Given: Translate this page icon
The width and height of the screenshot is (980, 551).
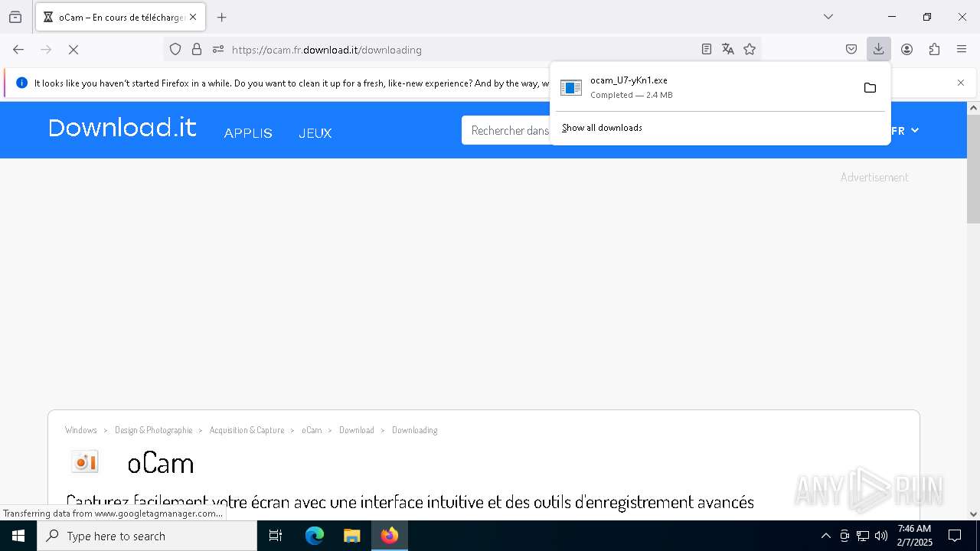Looking at the screenshot, I should (x=728, y=50).
